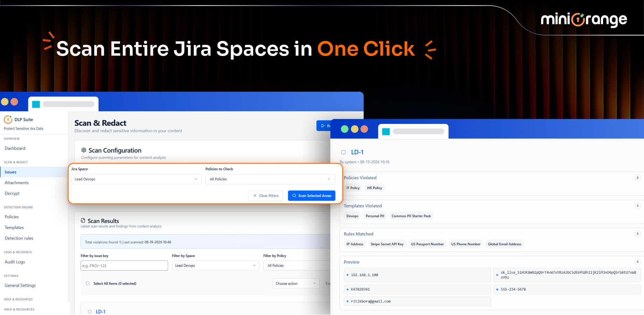Click the US Passport Number rule tag
644x315 pixels.
coord(427,244)
